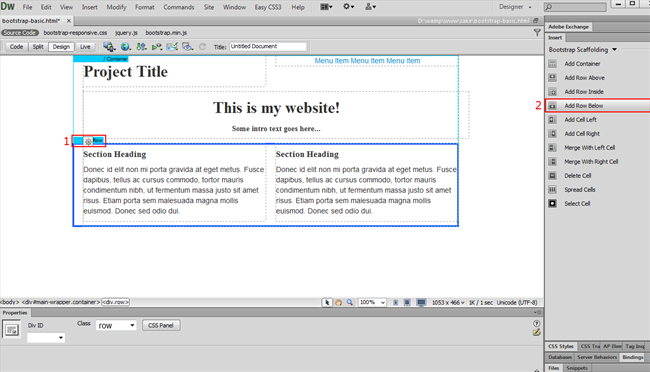The height and width of the screenshot is (372, 650).
Task: Click the row gear icon on blue tab
Action: (x=88, y=141)
